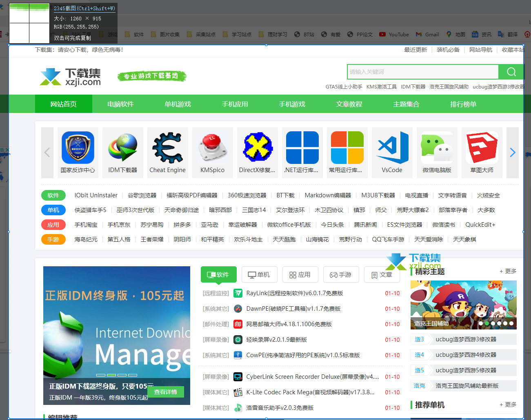Open the Cheat Engine icon

point(168,148)
